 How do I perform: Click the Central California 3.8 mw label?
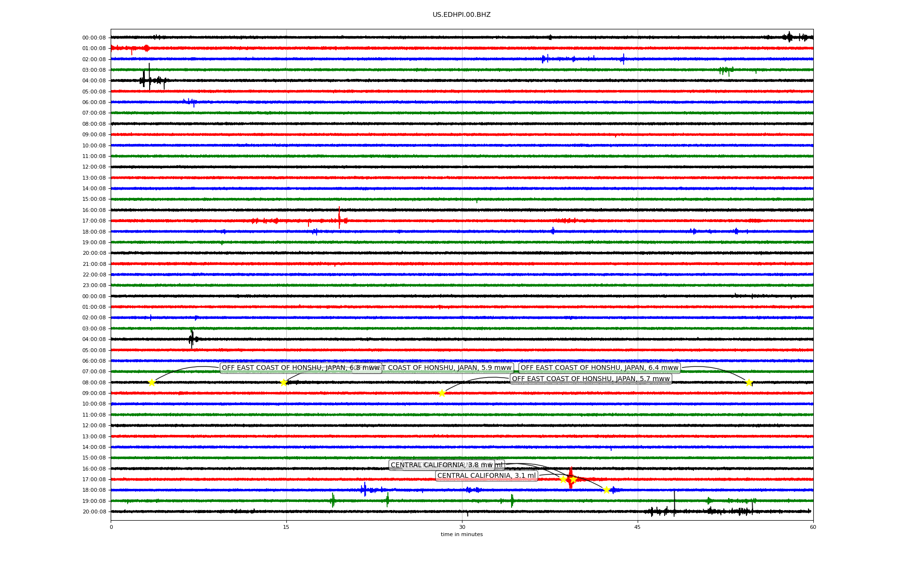[441, 465]
